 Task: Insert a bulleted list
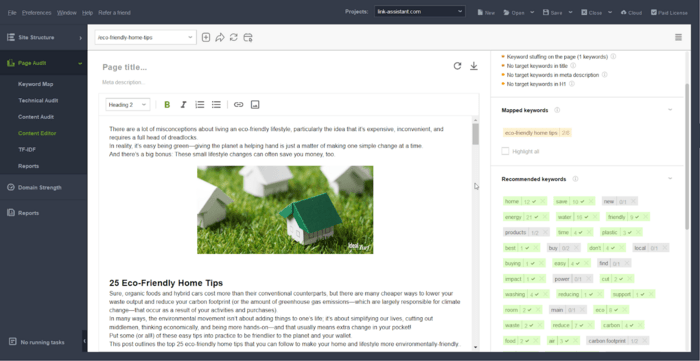point(216,104)
